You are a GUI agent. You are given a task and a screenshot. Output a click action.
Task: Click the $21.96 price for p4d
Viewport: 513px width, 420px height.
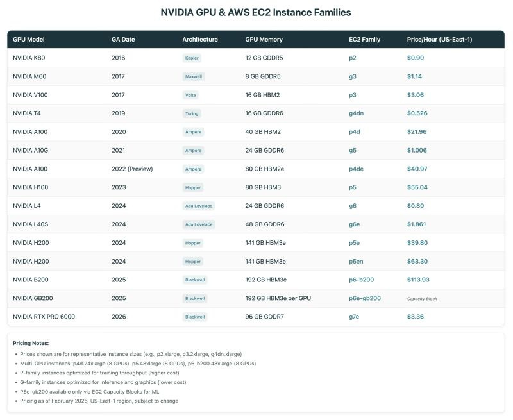(417, 132)
